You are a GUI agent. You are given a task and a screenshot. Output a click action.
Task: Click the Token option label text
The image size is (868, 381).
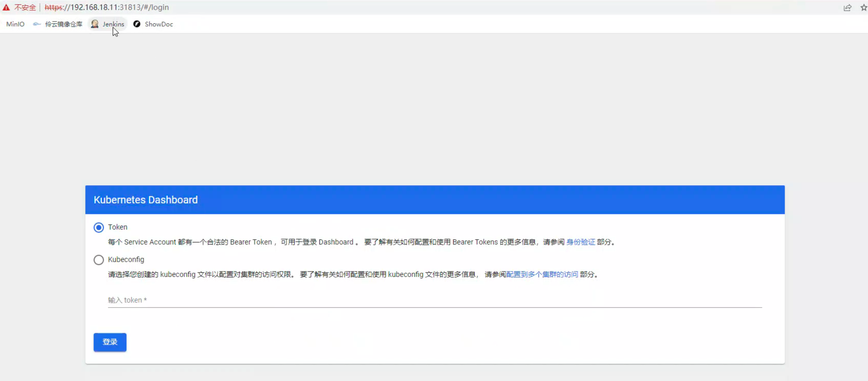(117, 227)
